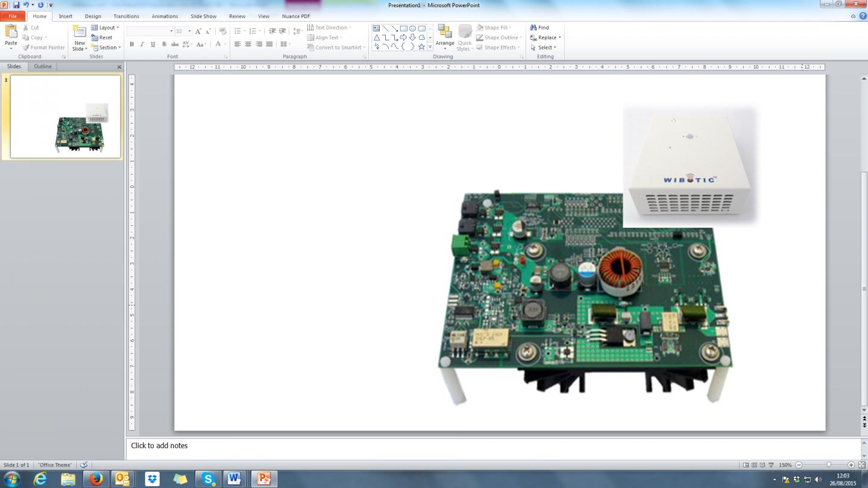This screenshot has height=488, width=868.
Task: Click the Reset slide layout icon
Action: click(x=95, y=37)
